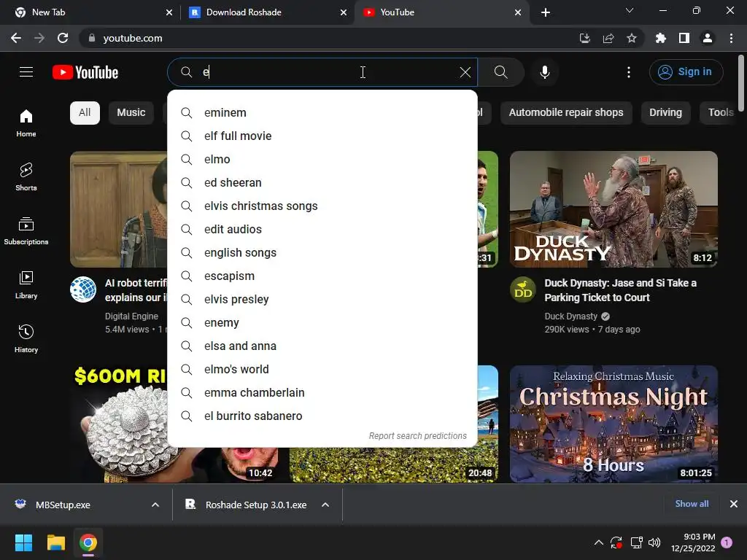The height and width of the screenshot is (560, 747).
Task: Expand Roshade Setup 3.0.1.exe download options
Action: click(325, 505)
